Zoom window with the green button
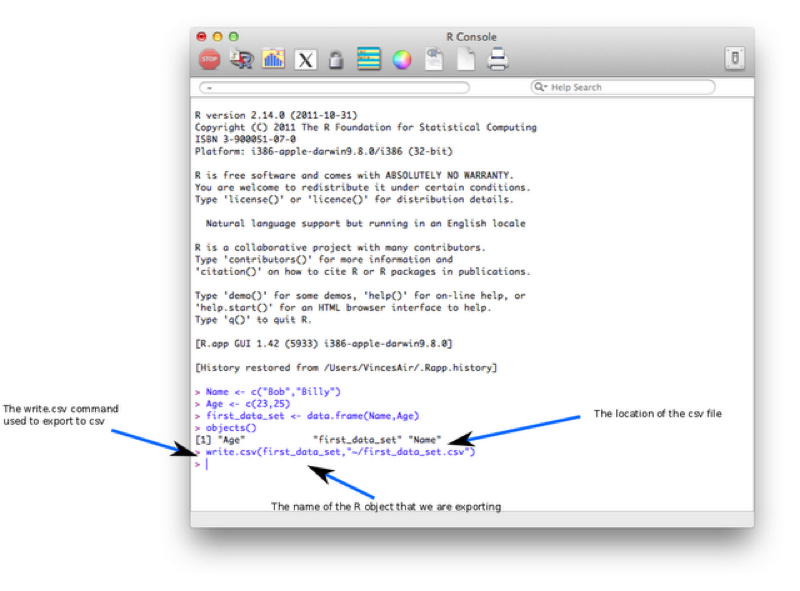 (x=233, y=37)
